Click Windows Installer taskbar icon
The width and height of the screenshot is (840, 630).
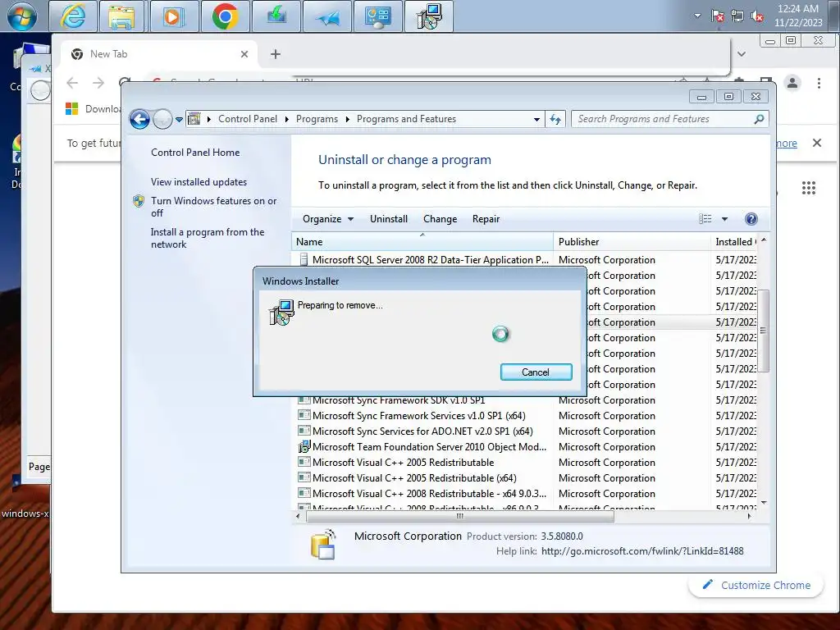[428, 16]
